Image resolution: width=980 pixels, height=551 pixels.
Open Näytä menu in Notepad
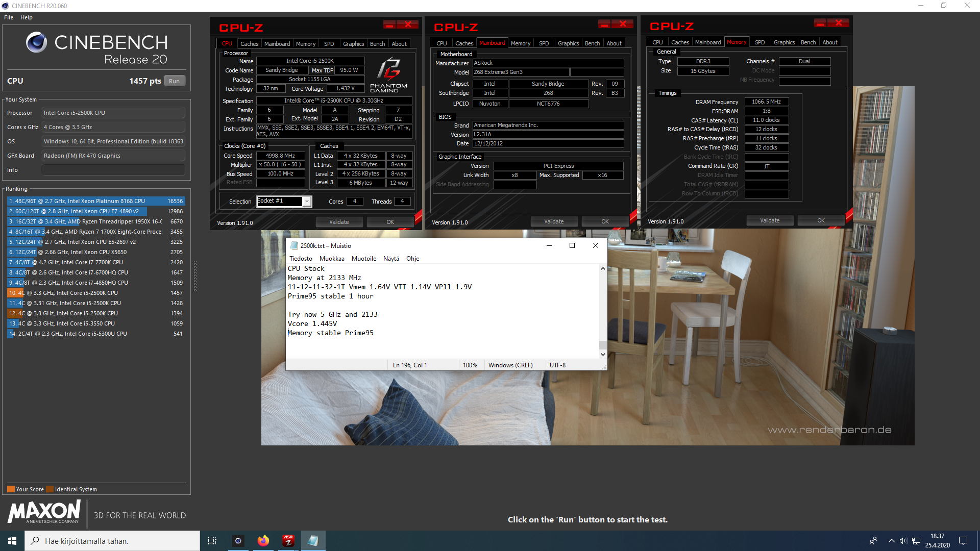click(391, 259)
